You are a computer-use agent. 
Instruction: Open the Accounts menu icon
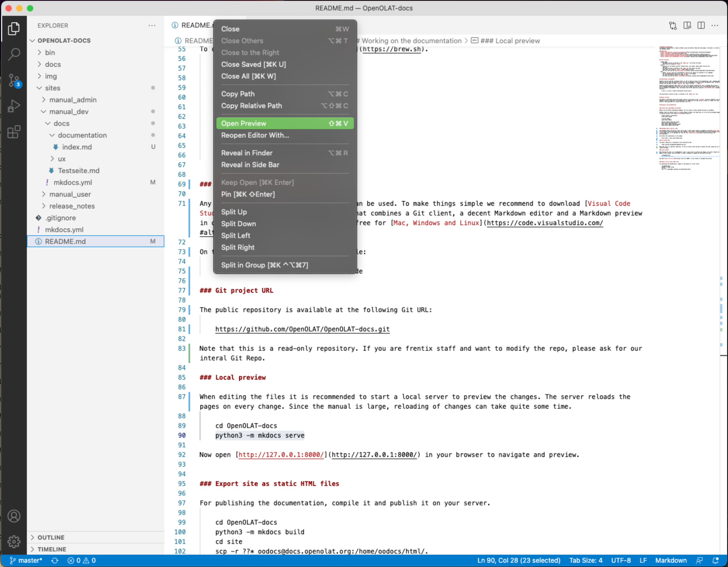tap(14, 516)
